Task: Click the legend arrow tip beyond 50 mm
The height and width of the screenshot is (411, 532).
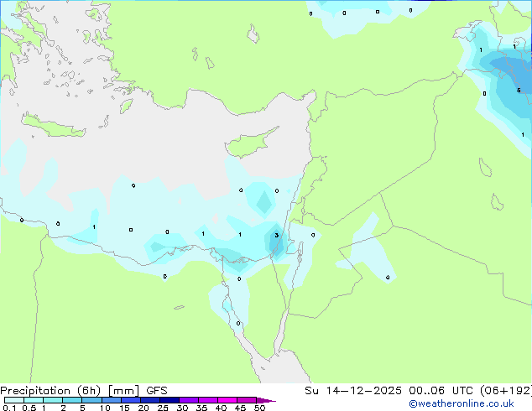Action: [x=266, y=400]
